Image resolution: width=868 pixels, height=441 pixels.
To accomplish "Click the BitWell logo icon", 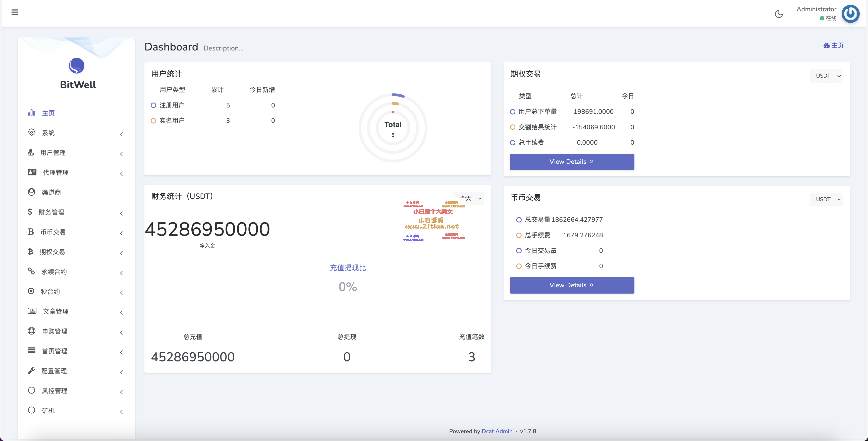I will pyautogui.click(x=77, y=66).
